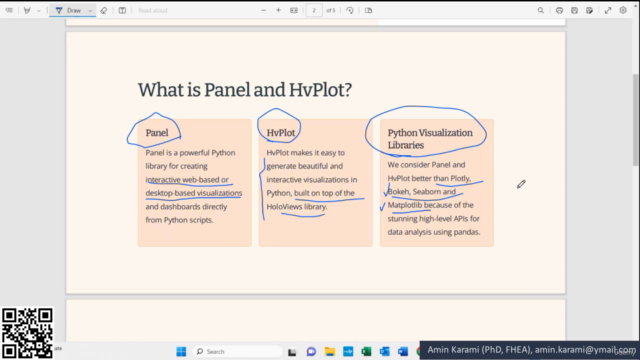This screenshot has width=640, height=360.
Task: Click the 'Python Visualization Libraries' card title
Action: [430, 139]
